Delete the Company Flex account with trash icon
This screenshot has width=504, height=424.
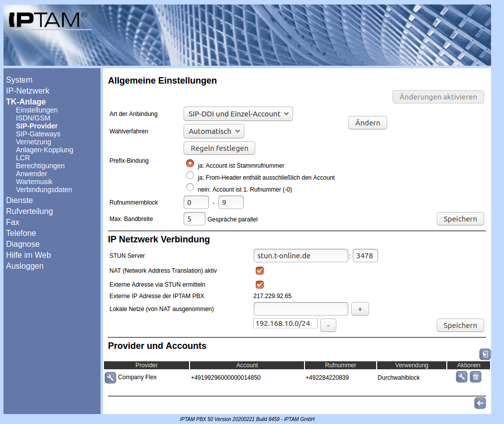(x=476, y=377)
